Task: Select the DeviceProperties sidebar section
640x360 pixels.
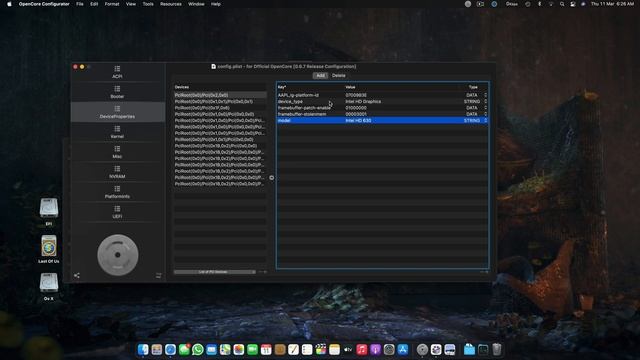Action: pos(118,112)
